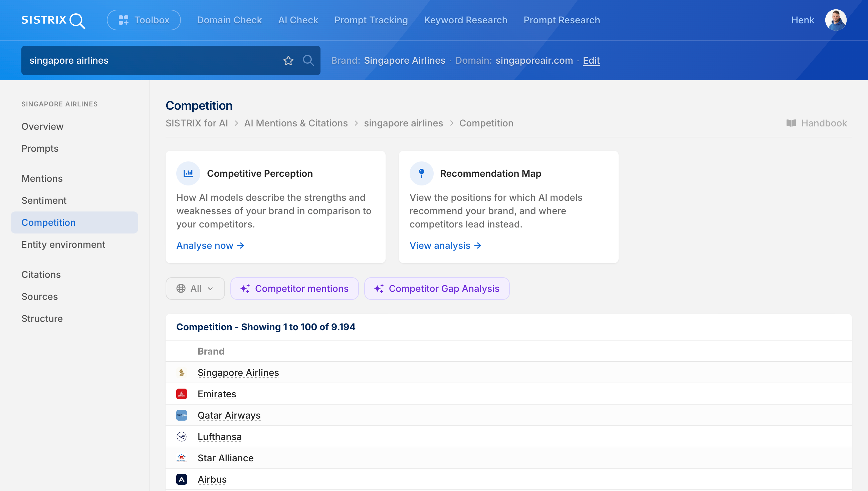The width and height of the screenshot is (868, 491).
Task: Toggle the star favorite icon in search bar
Action: coord(288,60)
